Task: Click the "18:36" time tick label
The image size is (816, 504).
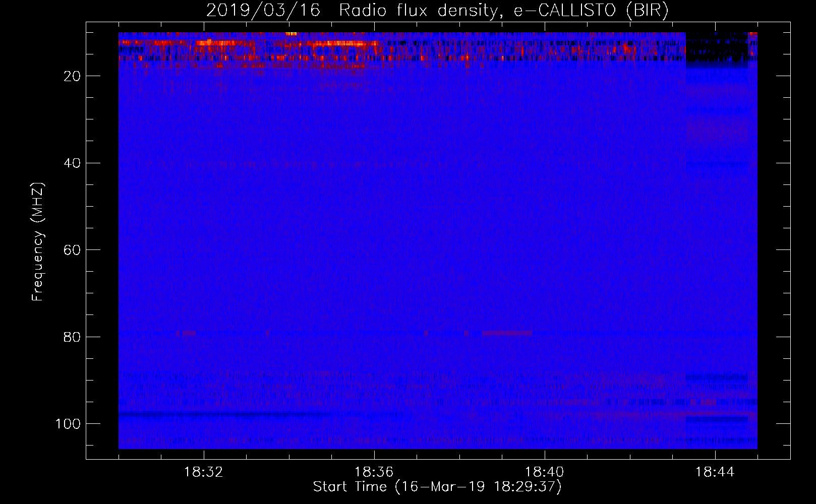Action: pos(374,472)
